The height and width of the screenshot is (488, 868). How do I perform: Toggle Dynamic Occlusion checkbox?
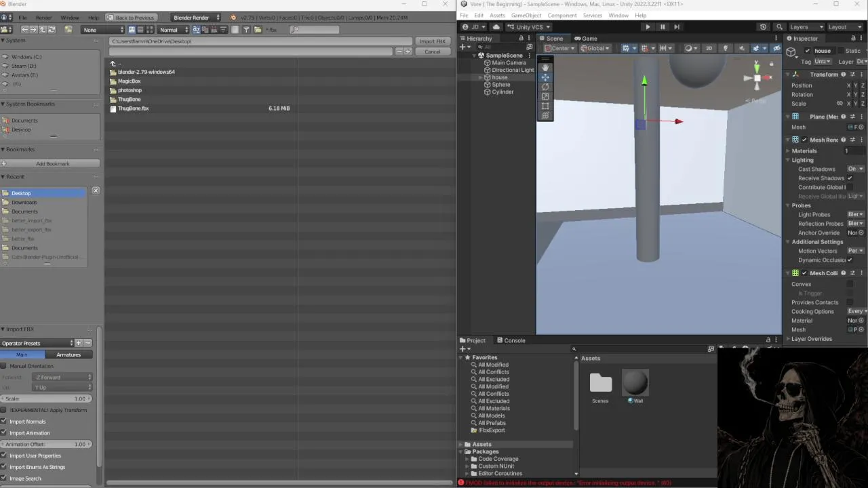point(850,260)
